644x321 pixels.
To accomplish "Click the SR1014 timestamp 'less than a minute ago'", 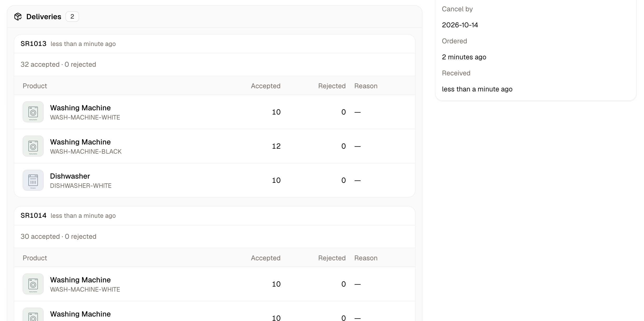I will point(83,216).
